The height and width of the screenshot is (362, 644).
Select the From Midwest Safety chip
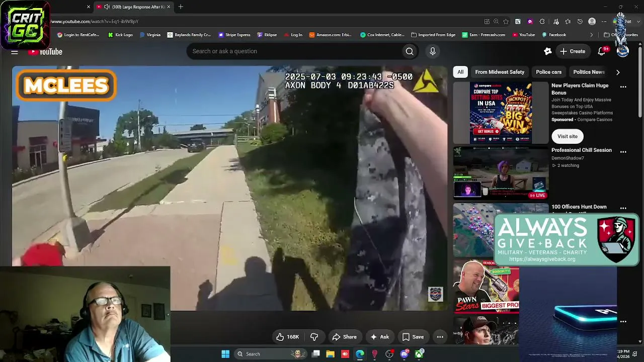point(500,72)
